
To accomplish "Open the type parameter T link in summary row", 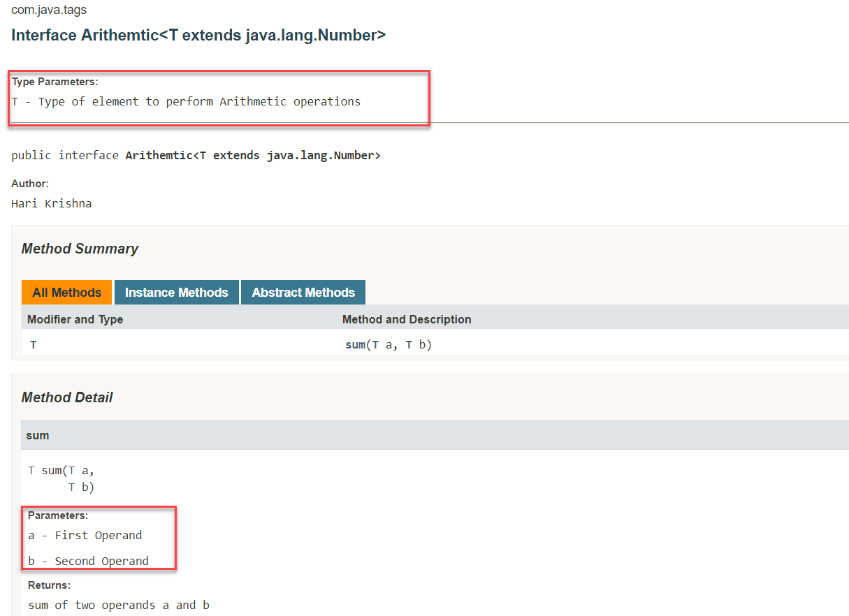I will [x=376, y=344].
